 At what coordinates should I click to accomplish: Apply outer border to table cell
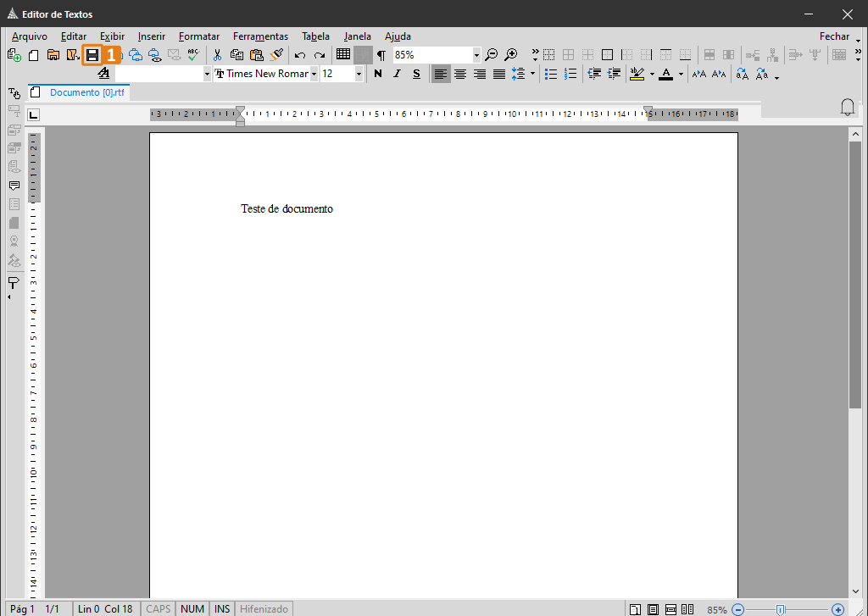(607, 55)
